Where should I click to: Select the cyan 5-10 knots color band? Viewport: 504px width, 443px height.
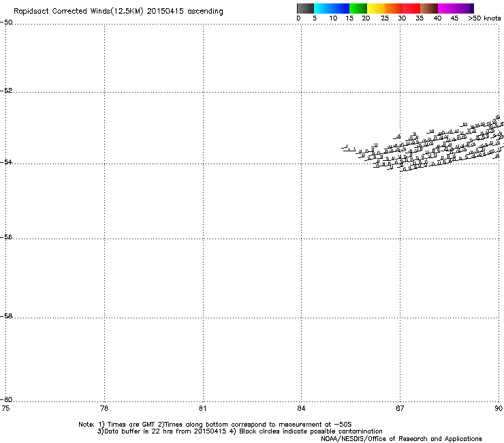click(x=323, y=8)
